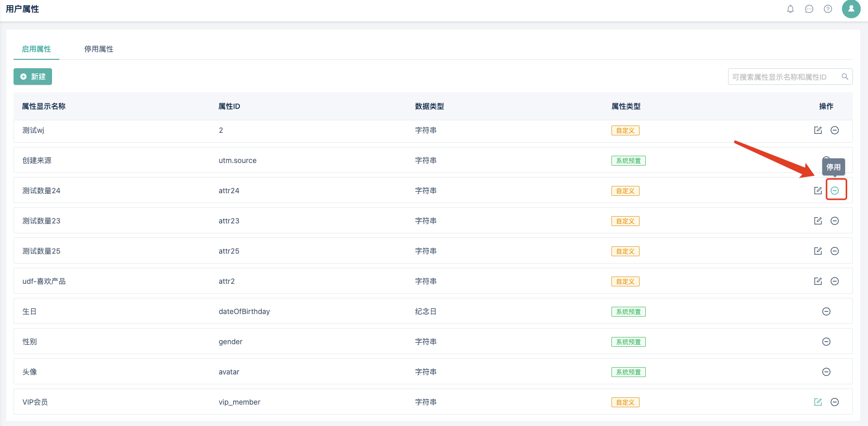Edit the 测试数量23 attribute
The image size is (868, 426).
click(818, 221)
